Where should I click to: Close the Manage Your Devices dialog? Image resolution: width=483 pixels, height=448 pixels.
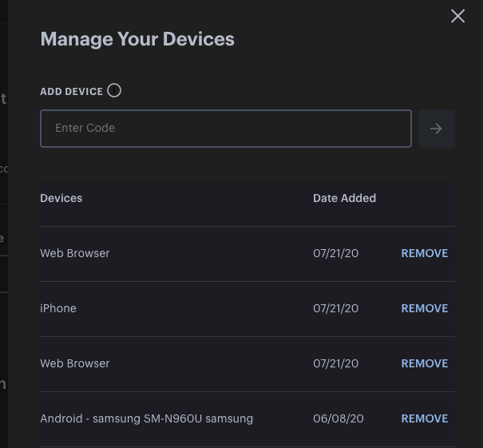[457, 16]
